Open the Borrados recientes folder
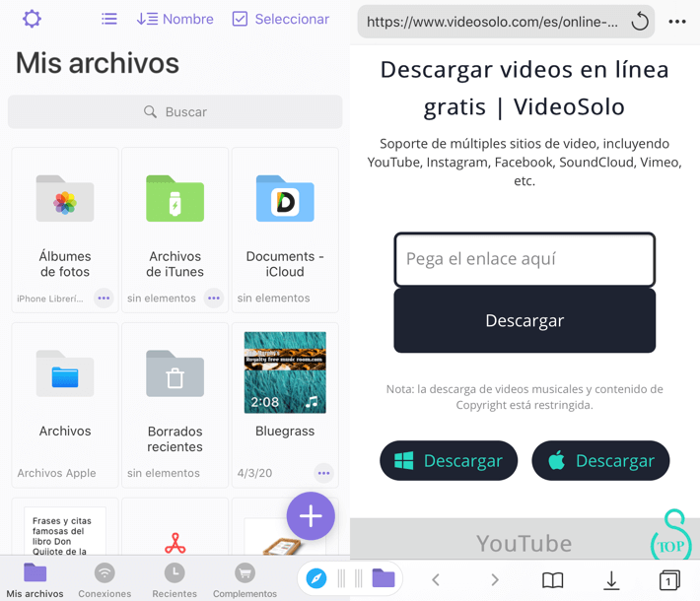 (x=175, y=405)
